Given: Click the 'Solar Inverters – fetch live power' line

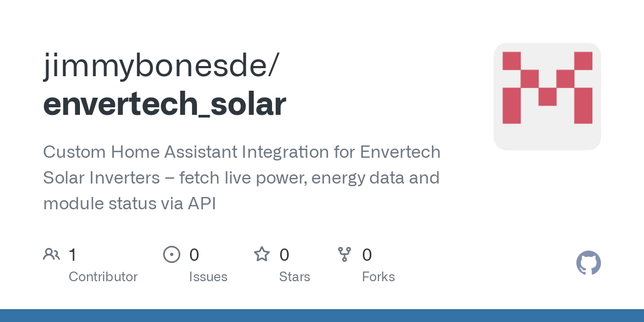Looking at the screenshot, I should [x=241, y=178].
